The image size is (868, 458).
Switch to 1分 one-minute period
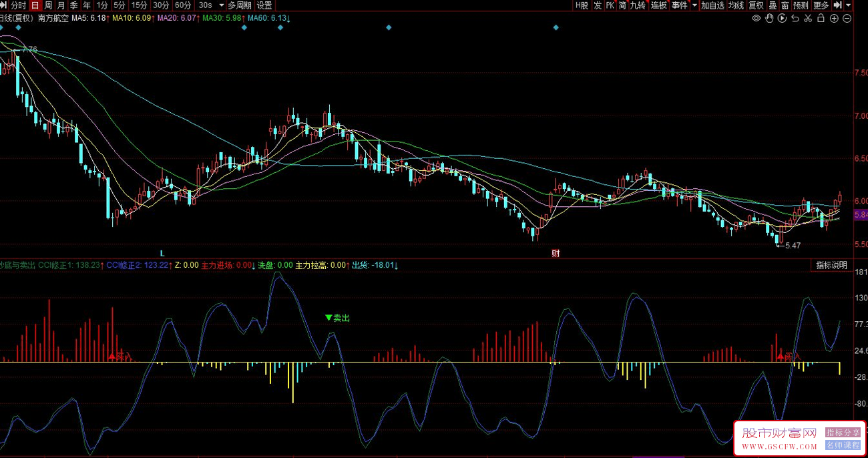tap(102, 5)
